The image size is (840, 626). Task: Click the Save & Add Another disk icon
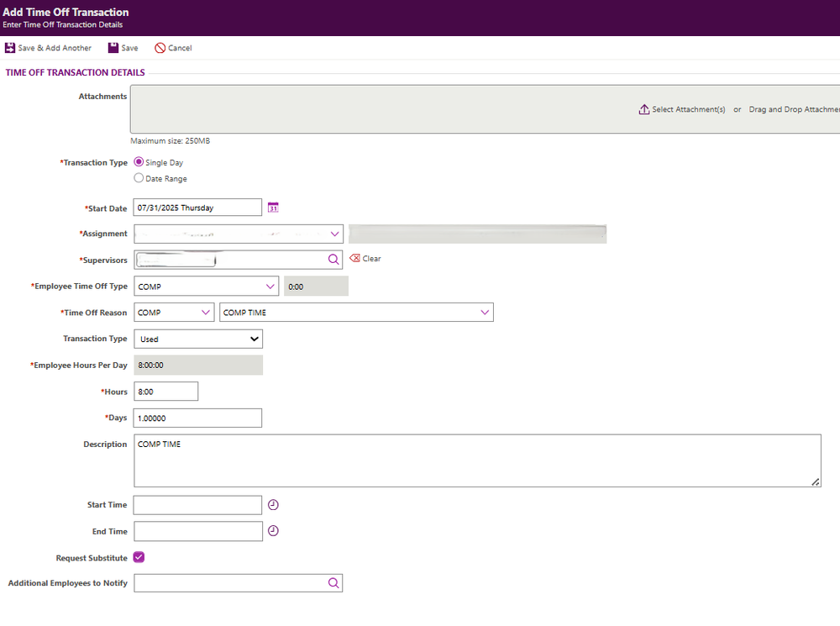click(x=10, y=48)
